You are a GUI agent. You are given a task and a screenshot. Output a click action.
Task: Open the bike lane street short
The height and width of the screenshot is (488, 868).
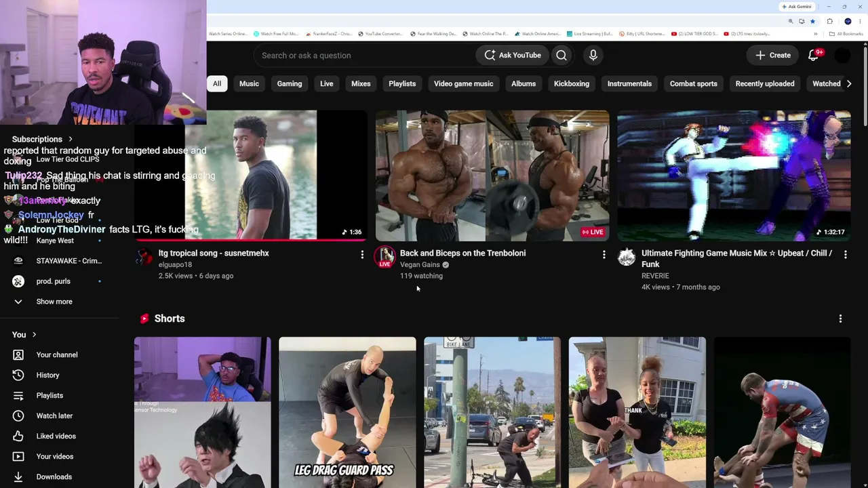coord(492,412)
